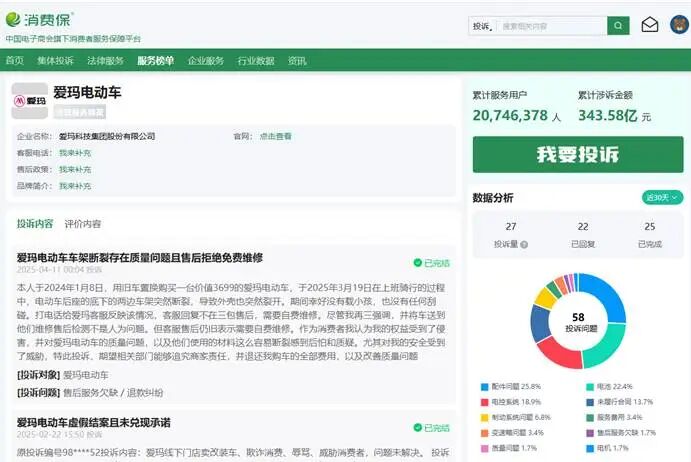Image resolution: width=691 pixels, height=462 pixels.
Task: Click the 服务费用 3.4% legend entry
Action: tap(614, 417)
